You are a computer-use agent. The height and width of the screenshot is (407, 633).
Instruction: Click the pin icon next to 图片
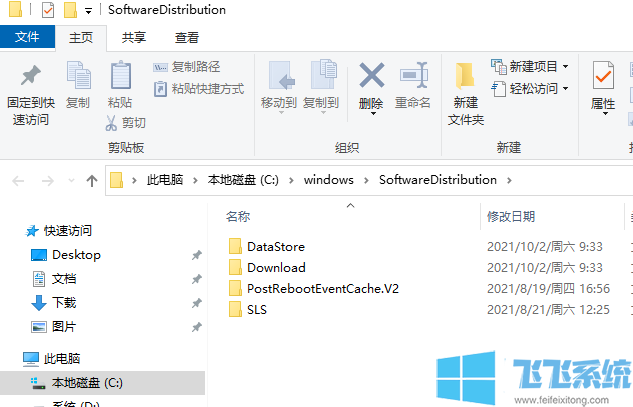(x=197, y=327)
